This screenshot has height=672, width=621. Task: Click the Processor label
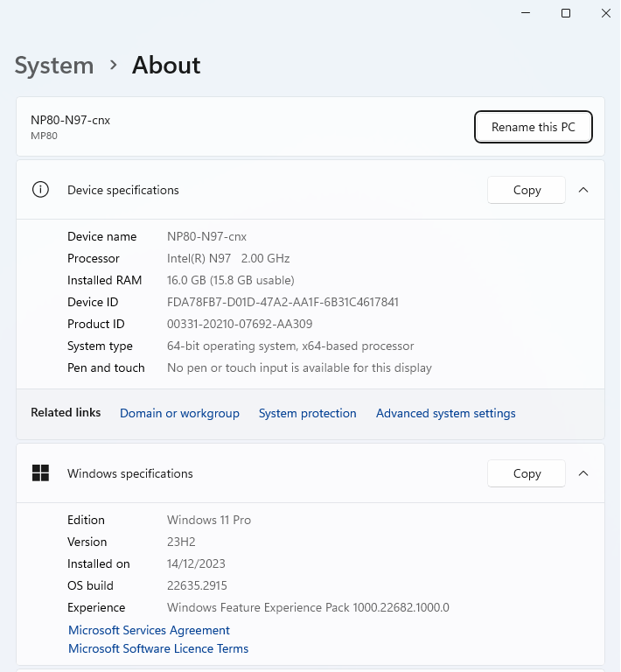(94, 258)
